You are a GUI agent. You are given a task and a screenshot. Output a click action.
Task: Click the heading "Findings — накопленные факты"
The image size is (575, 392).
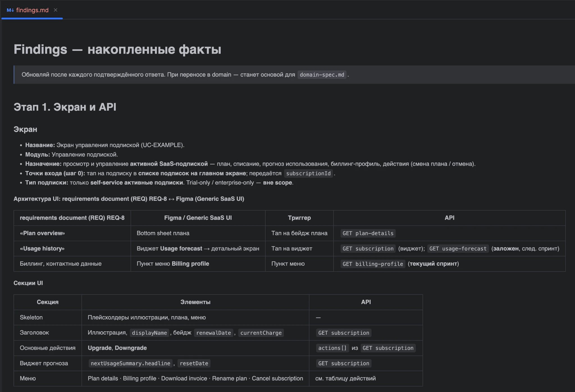[117, 49]
